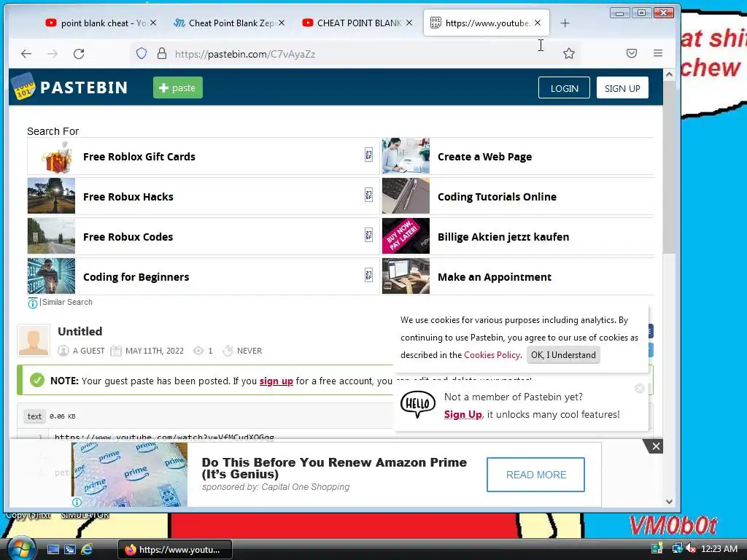Click READ MORE on Amazon Prime ad
747x560 pixels.
[x=535, y=475]
